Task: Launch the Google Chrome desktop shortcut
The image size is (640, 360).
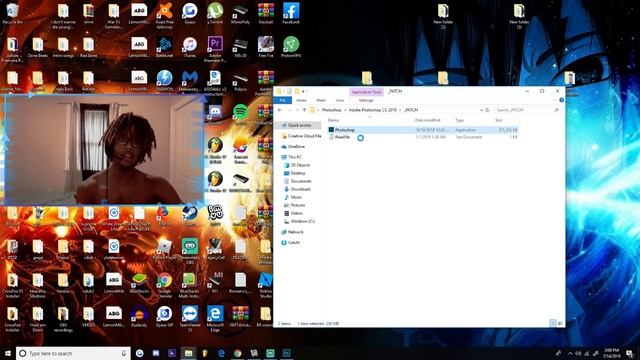Action: point(164,284)
